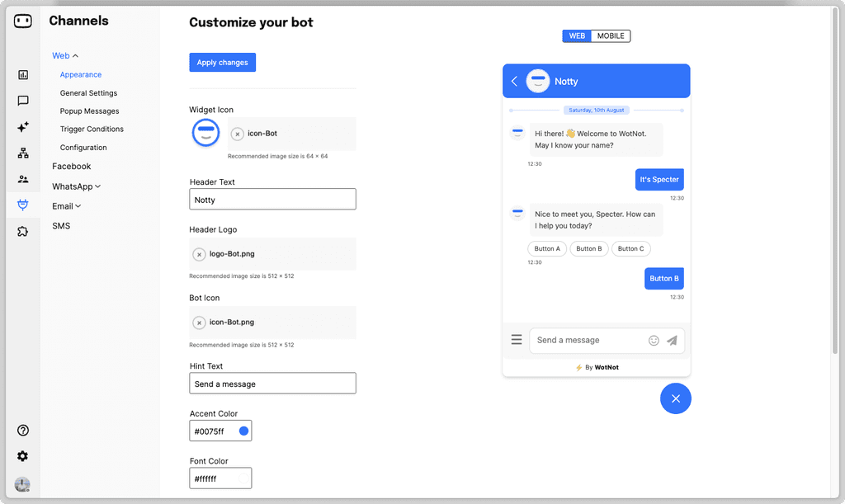
Task: Switch to the MOBILE preview toggle
Action: (610, 35)
